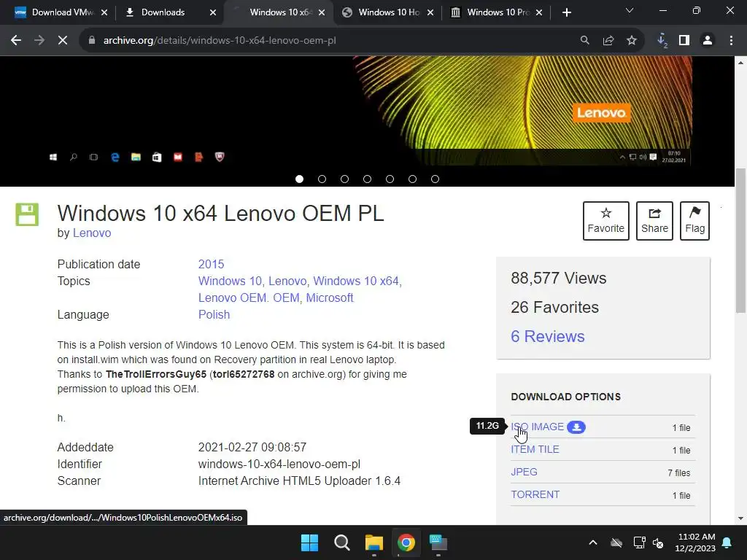The image size is (747, 560).
Task: Click the page vertical scrollbar thumb
Action: (741, 241)
